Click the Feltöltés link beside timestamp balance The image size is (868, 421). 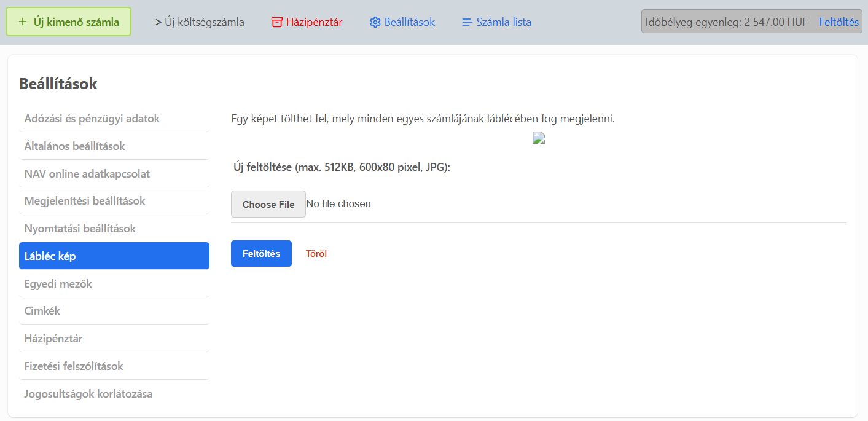(839, 22)
